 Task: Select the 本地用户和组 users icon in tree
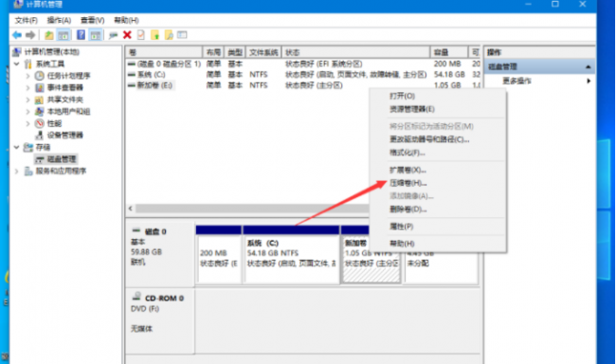pyautogui.click(x=39, y=112)
